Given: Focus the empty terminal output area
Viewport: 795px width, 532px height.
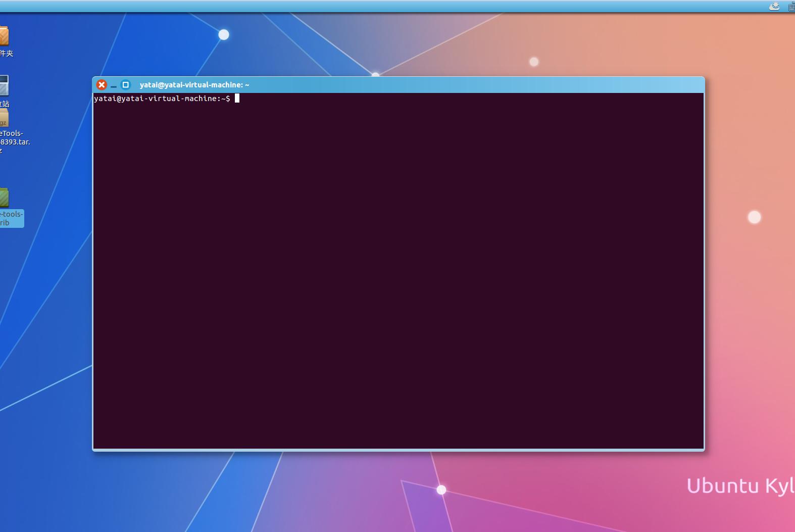Looking at the screenshot, I should tap(398, 273).
